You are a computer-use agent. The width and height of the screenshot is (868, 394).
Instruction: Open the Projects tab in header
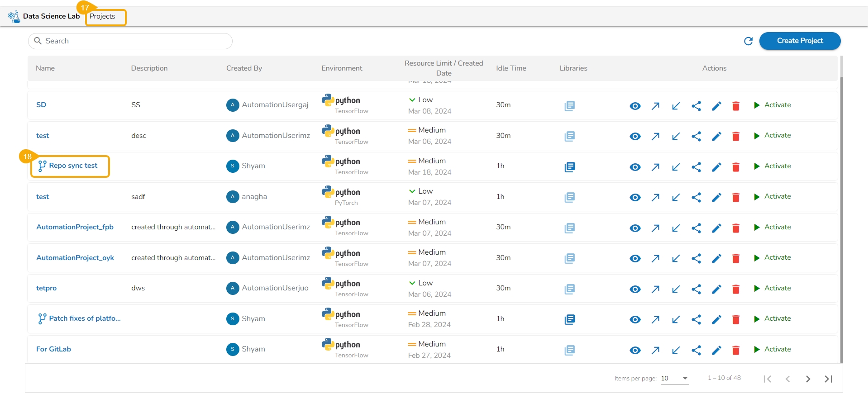click(102, 16)
